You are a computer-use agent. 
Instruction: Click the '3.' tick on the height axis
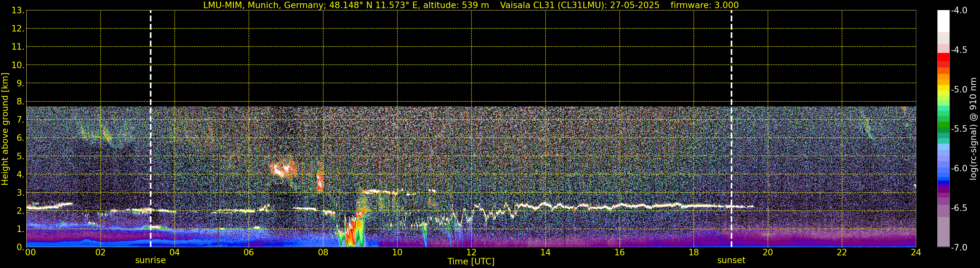pos(20,193)
